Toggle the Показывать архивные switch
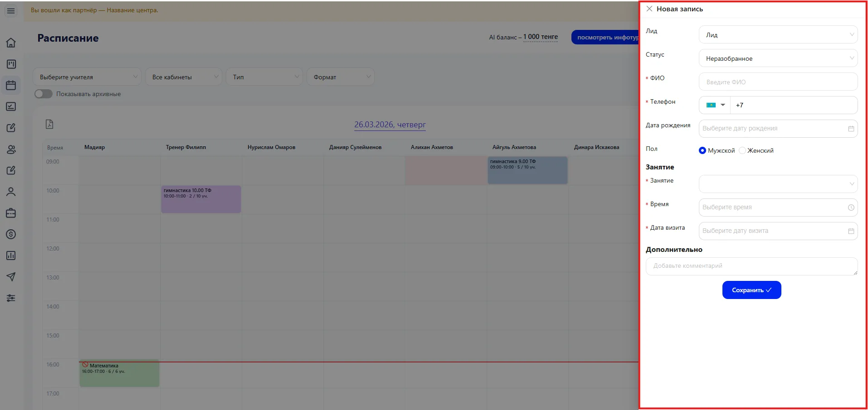This screenshot has height=410, width=868. [44, 94]
